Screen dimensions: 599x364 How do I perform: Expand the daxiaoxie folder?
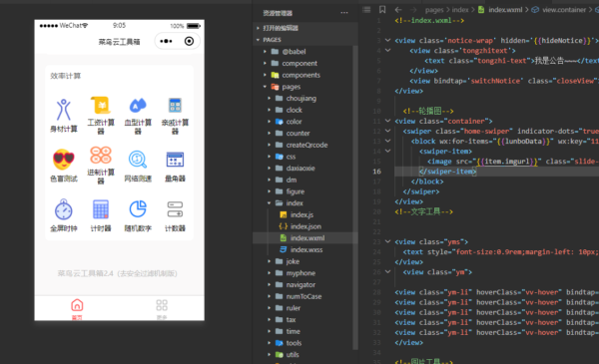270,169
